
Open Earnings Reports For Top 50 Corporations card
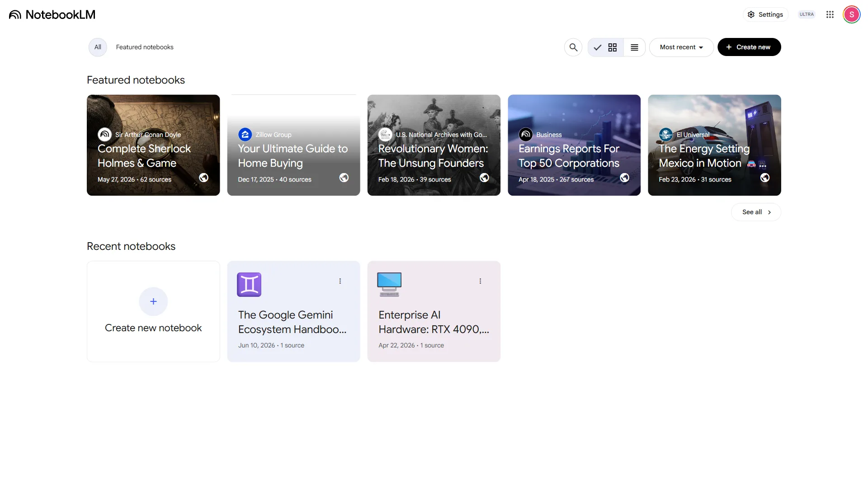574,145
